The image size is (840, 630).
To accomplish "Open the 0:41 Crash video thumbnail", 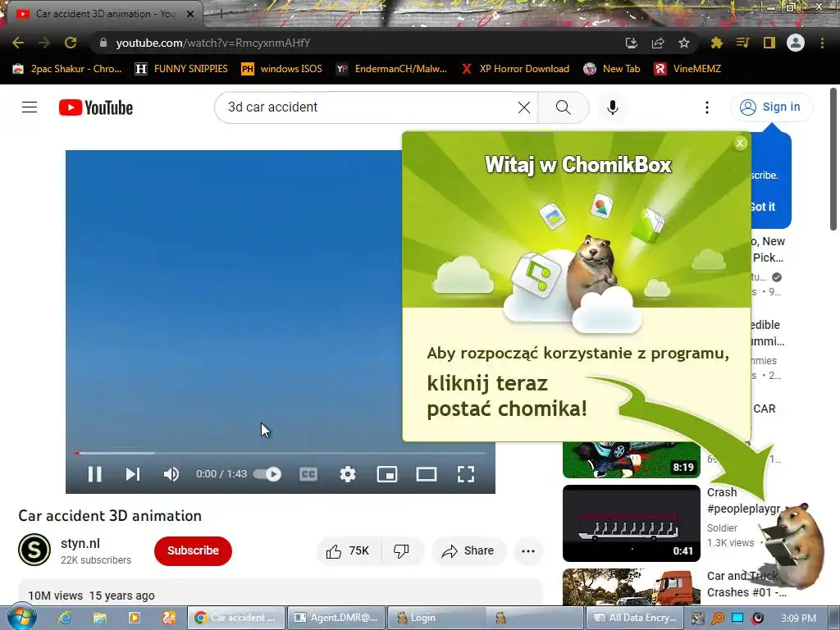I will pyautogui.click(x=631, y=523).
